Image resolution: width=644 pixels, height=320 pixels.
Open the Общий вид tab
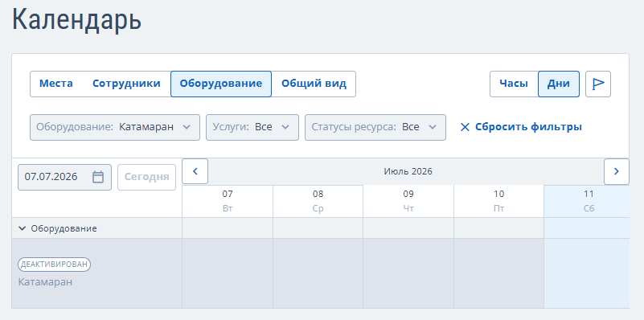coord(314,84)
